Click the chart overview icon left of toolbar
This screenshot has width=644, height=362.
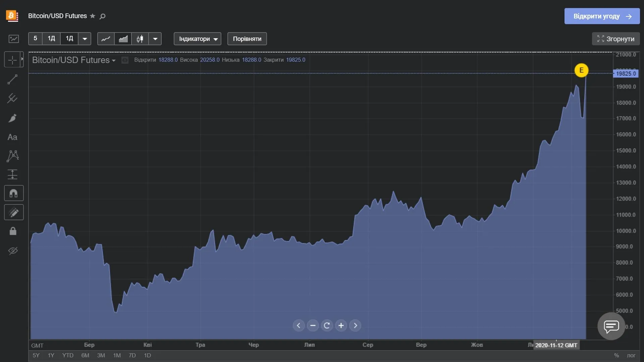point(14,39)
